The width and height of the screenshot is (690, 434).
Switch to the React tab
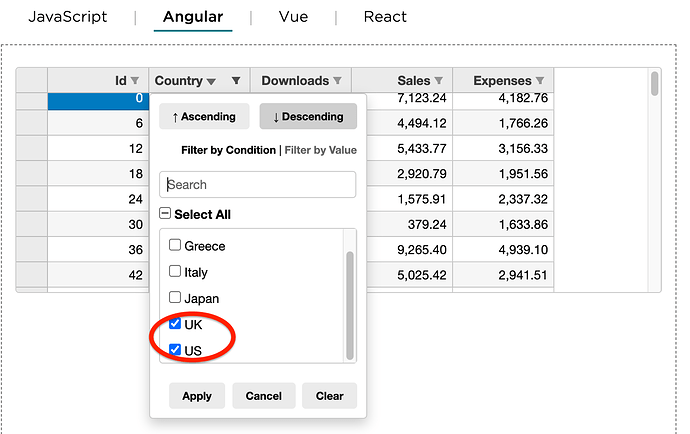click(385, 17)
